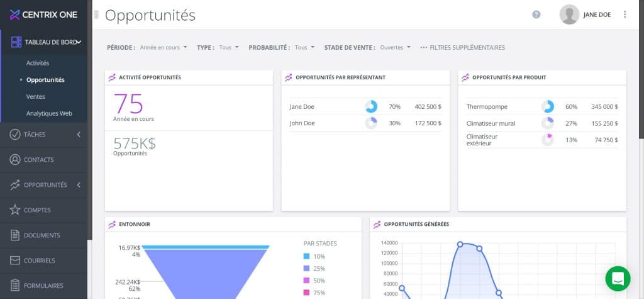
Task: Click the Documents file icon
Action: [15, 235]
